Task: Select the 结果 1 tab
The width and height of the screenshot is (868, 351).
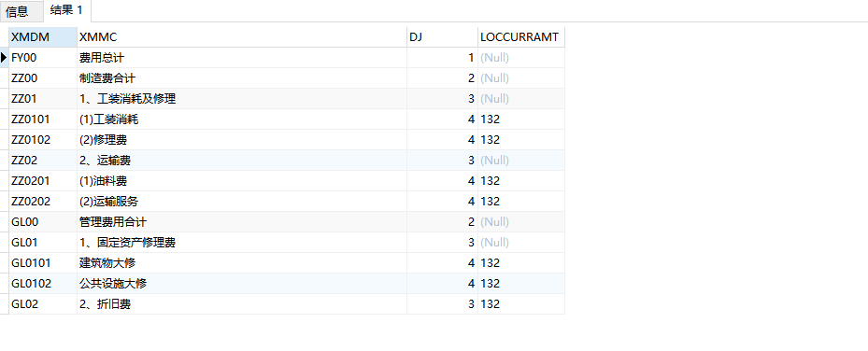Action: coord(66,10)
